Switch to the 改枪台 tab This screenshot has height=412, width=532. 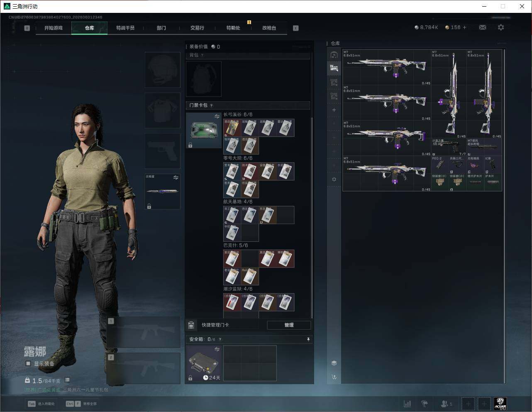(269, 28)
